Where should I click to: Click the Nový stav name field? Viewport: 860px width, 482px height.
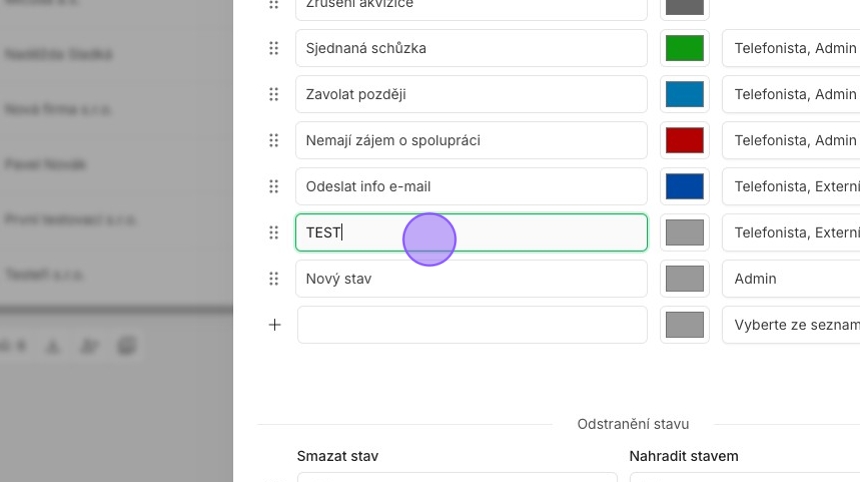(471, 279)
